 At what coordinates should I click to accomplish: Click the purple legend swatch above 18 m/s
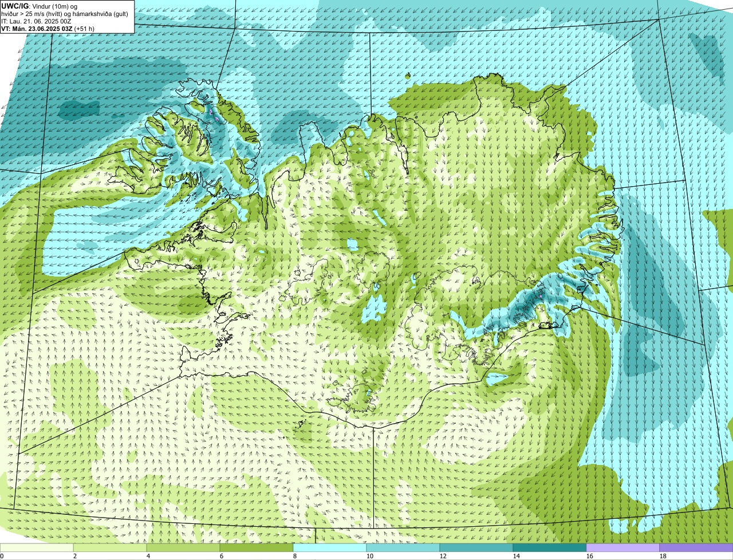(696, 548)
